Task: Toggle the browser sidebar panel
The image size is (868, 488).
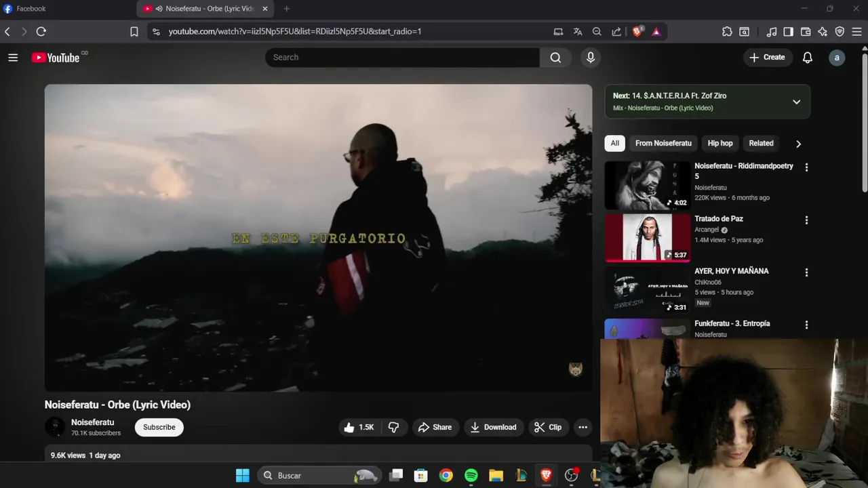Action: [x=788, y=31]
